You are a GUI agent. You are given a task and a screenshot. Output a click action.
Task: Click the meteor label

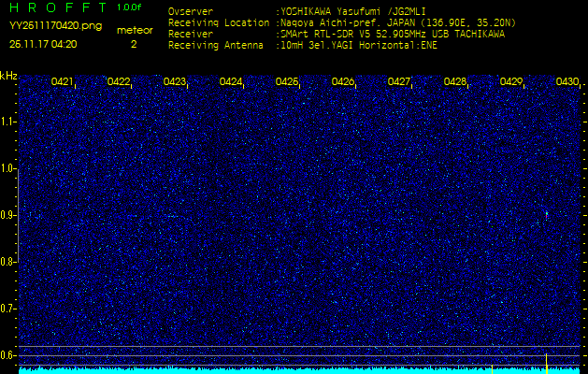click(x=134, y=30)
